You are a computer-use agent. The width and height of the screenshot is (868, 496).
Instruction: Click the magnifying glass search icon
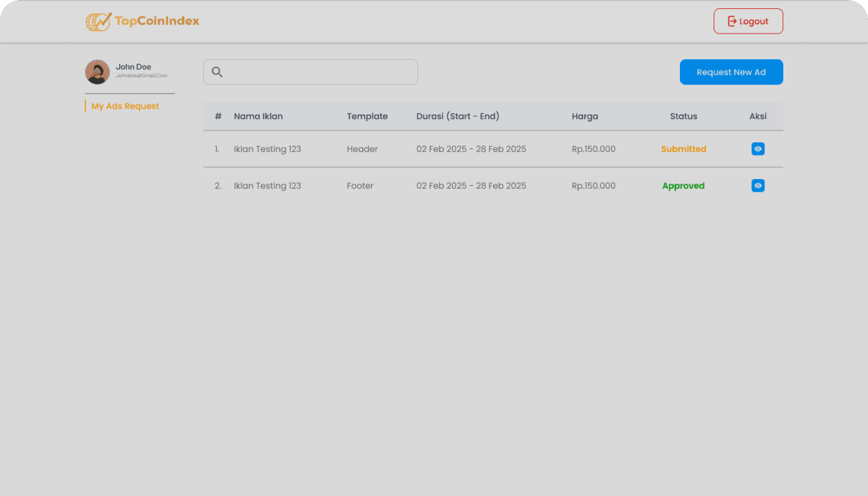(x=217, y=72)
